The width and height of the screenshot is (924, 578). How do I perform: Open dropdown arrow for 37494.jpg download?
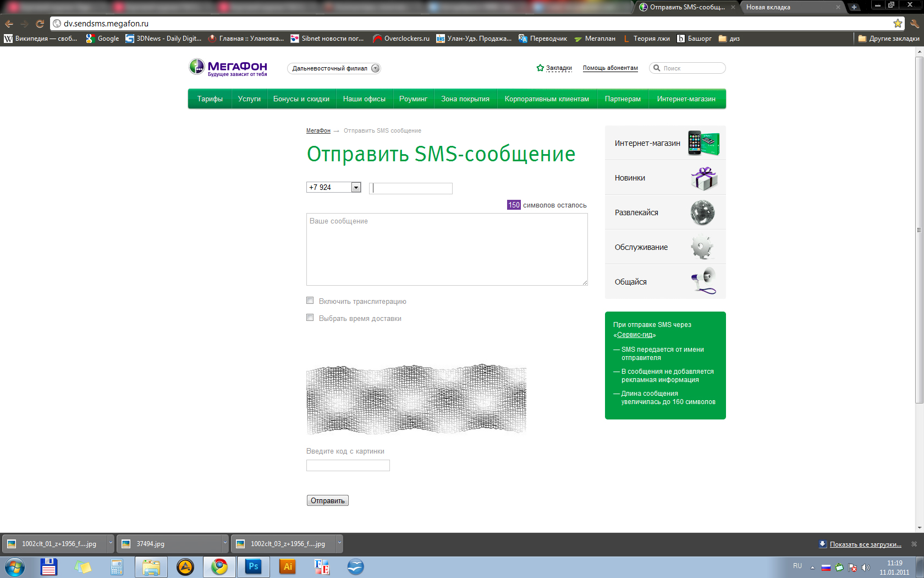click(x=224, y=543)
